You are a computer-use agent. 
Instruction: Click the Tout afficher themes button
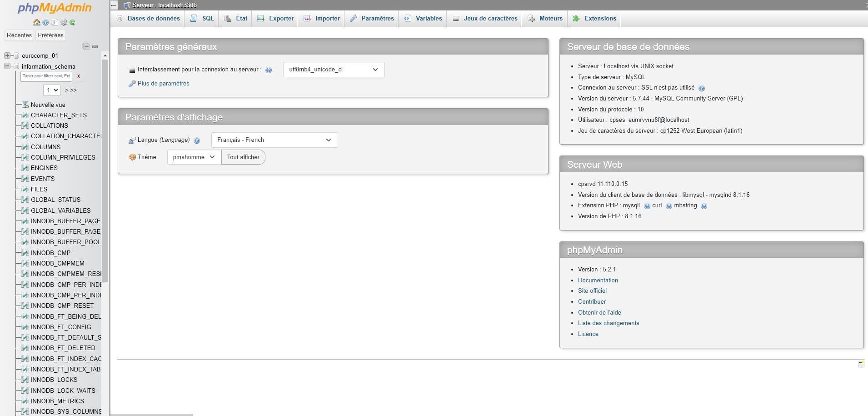243,157
